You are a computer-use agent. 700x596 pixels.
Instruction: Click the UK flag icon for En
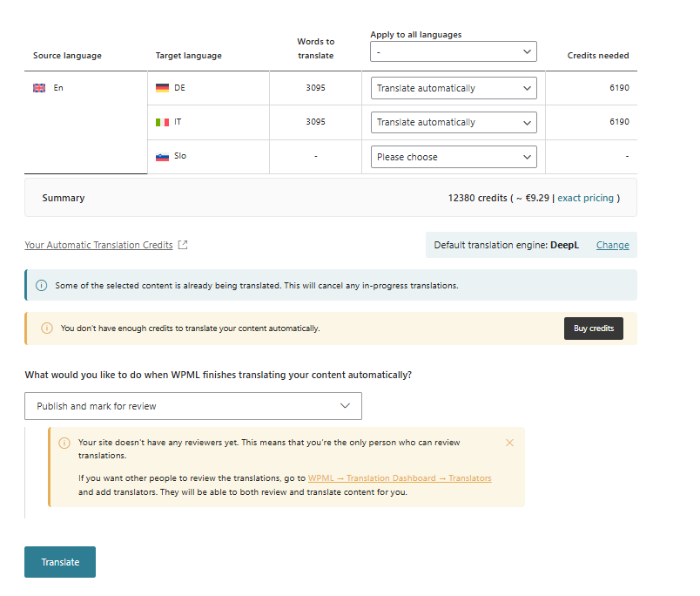(39, 88)
